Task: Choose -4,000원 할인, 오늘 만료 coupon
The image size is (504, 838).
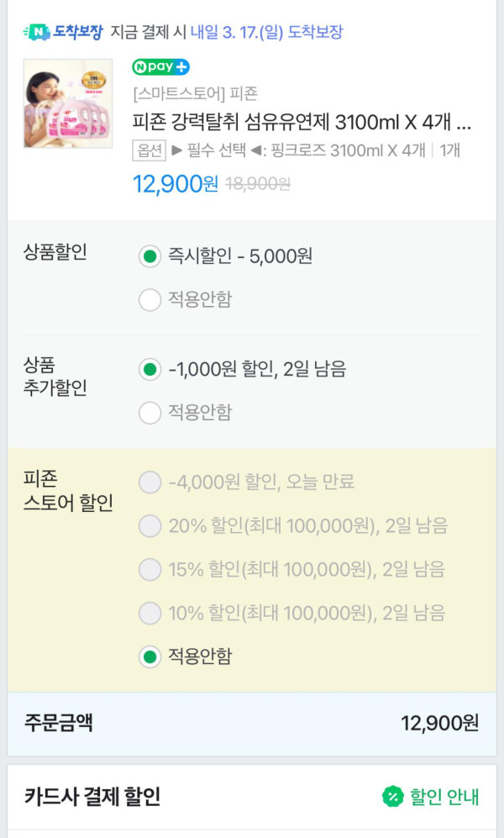Action: pos(150,482)
